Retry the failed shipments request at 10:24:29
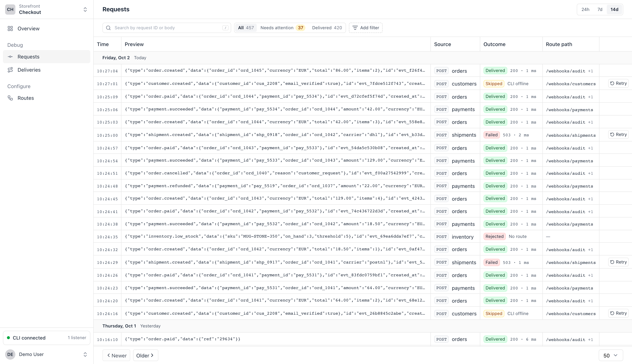 (618, 262)
